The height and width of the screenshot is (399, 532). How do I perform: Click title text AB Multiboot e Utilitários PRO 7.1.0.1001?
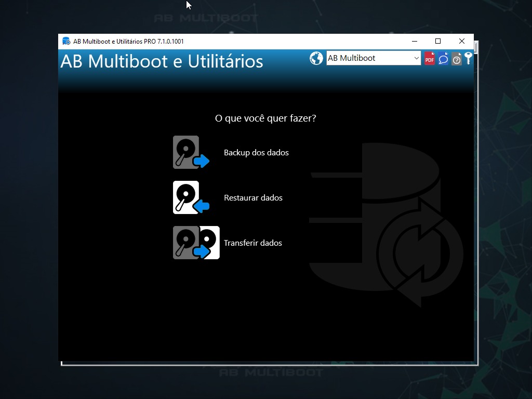pyautogui.click(x=128, y=42)
